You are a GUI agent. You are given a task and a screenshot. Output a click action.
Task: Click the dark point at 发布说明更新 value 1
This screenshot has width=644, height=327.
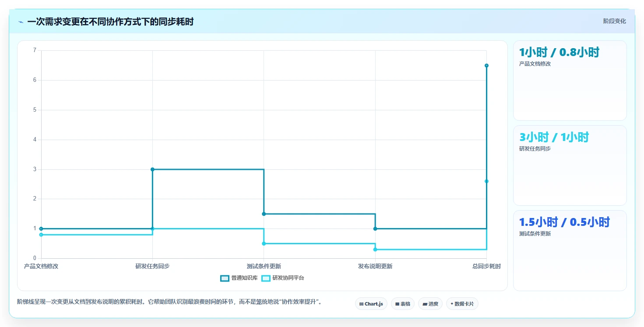(x=375, y=229)
